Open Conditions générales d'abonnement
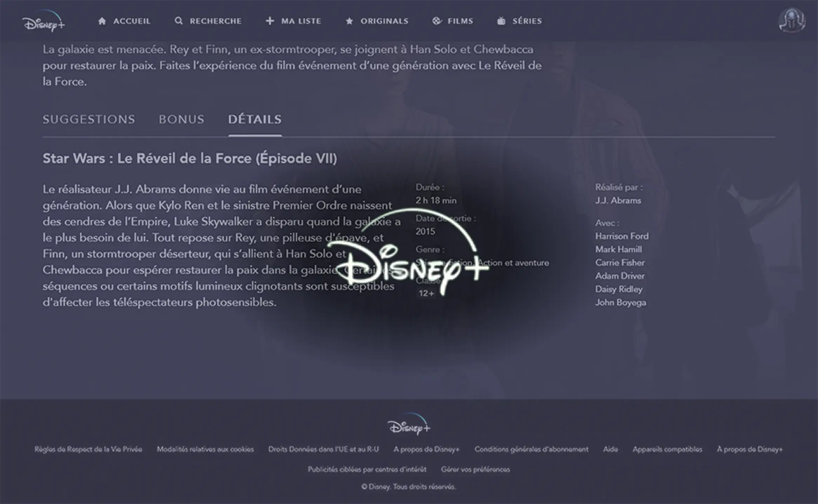Screen dimensions: 818x504 [x=531, y=449]
